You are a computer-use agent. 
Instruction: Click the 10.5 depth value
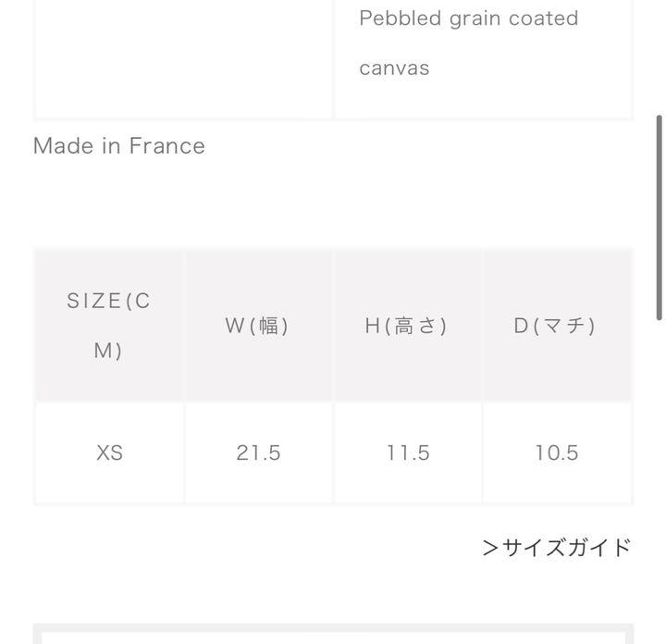pos(557,452)
